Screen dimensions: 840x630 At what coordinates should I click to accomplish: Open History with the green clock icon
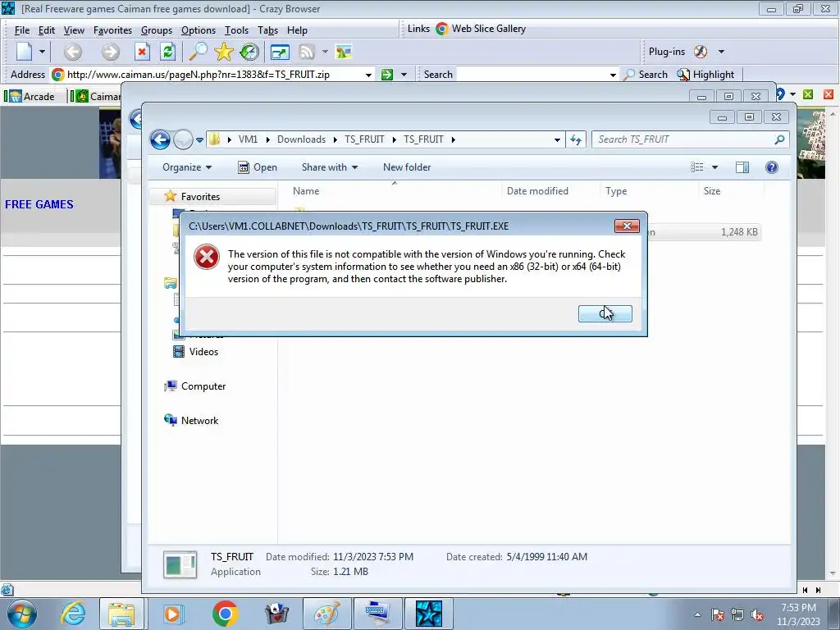point(249,52)
